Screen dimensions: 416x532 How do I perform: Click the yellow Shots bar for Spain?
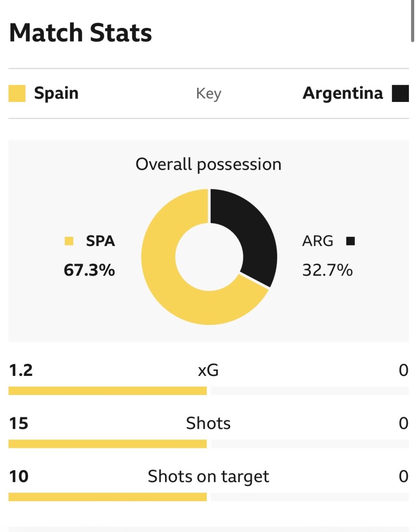click(107, 444)
